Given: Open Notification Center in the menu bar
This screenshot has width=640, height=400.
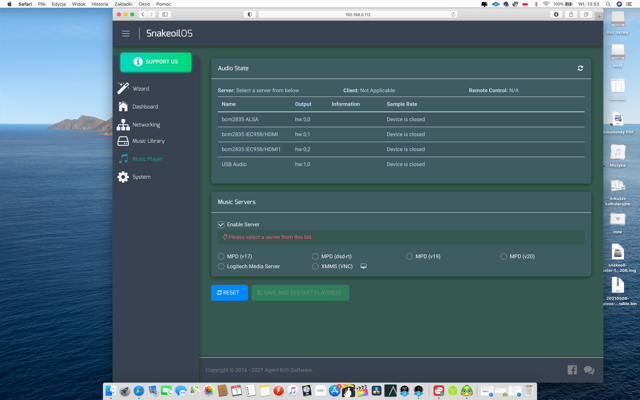Looking at the screenshot, I should point(630,4).
